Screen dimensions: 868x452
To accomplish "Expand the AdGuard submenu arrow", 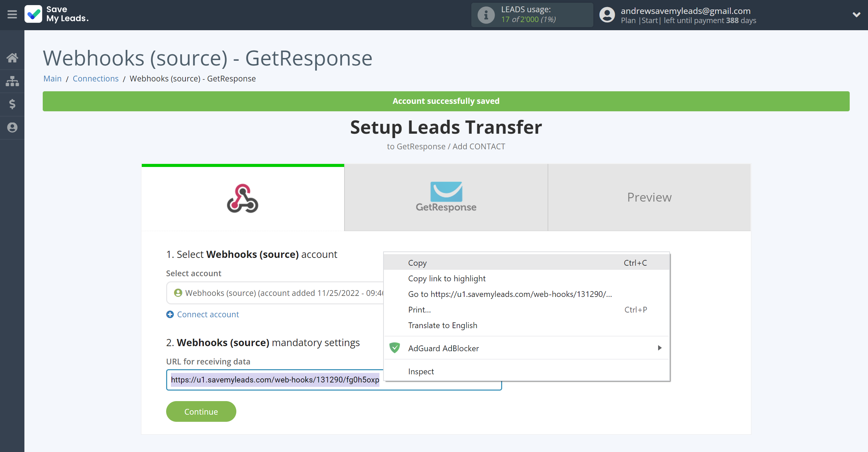I will tap(659, 348).
